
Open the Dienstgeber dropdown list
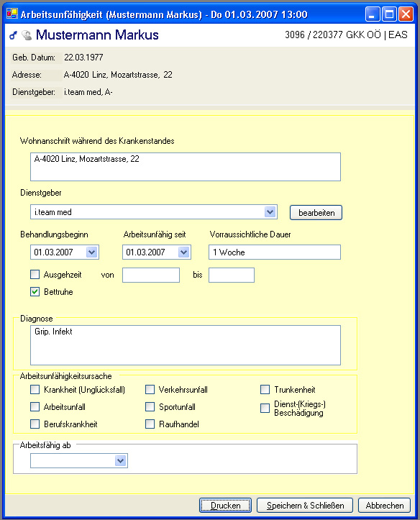point(270,212)
